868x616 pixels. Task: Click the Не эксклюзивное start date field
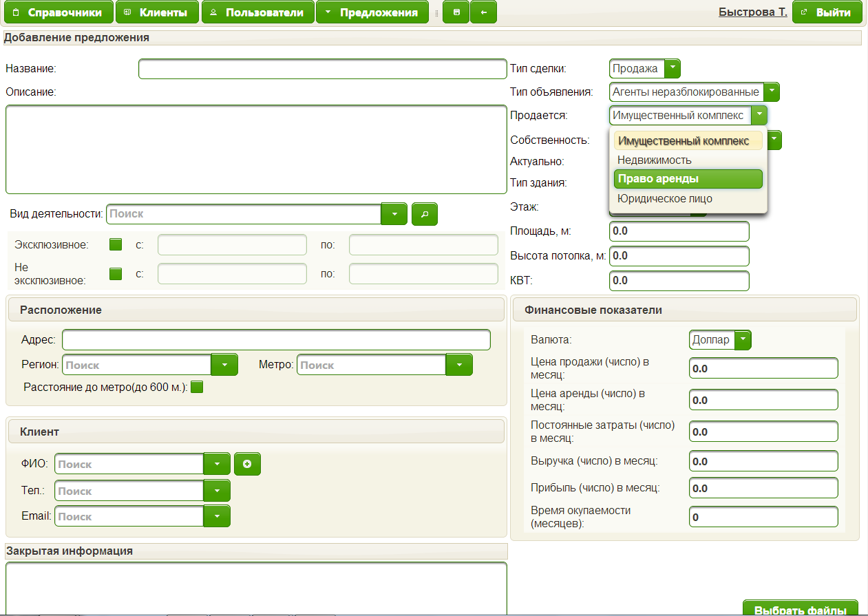click(x=232, y=273)
